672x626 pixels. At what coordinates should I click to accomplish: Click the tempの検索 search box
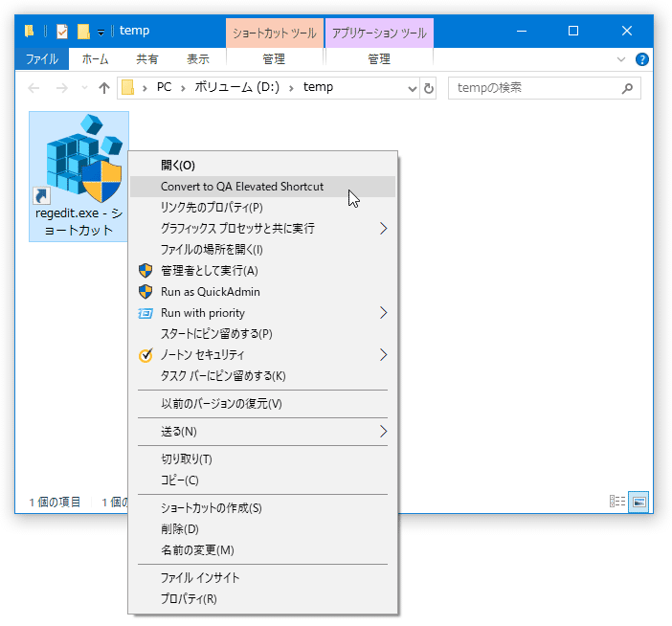coord(545,88)
